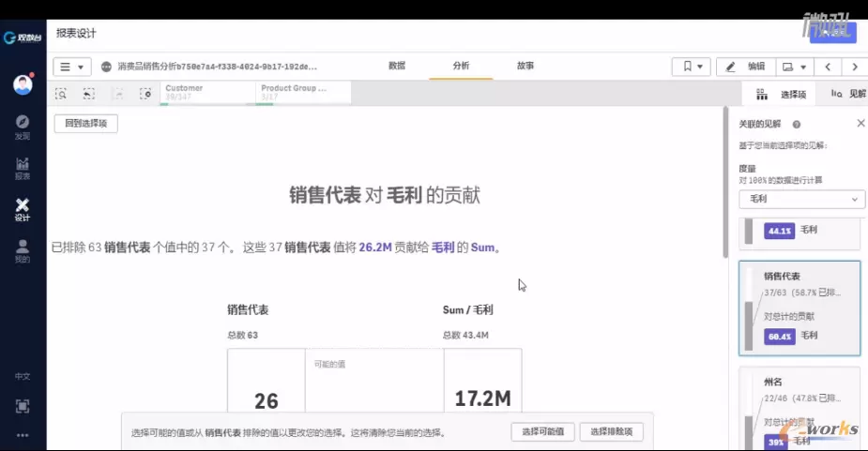Click the 我的 profile sidebar icon
The height and width of the screenshot is (451, 868).
(23, 250)
